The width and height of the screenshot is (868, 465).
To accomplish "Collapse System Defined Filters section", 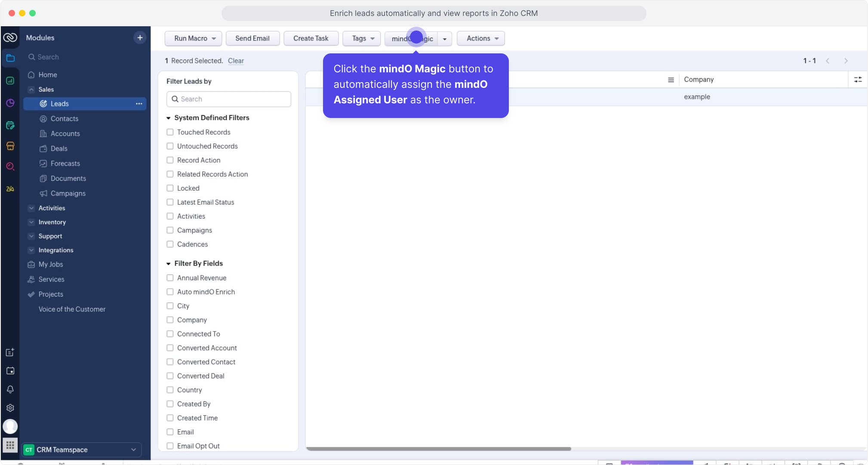I will coord(169,118).
